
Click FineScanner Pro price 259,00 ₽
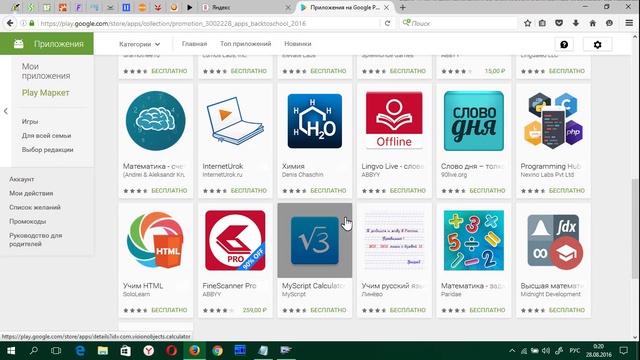(255, 310)
